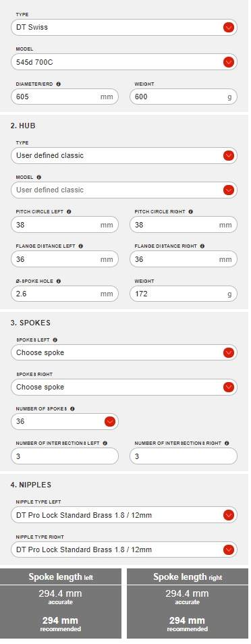Show info for Pitch Circle Right
Image resolution: width=251 pixels, height=644 pixels.
click(x=191, y=212)
